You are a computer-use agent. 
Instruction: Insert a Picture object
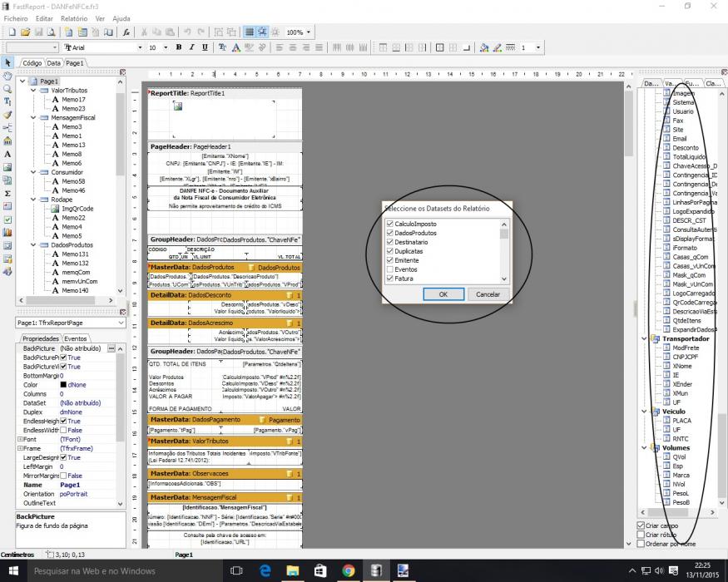tap(7, 167)
